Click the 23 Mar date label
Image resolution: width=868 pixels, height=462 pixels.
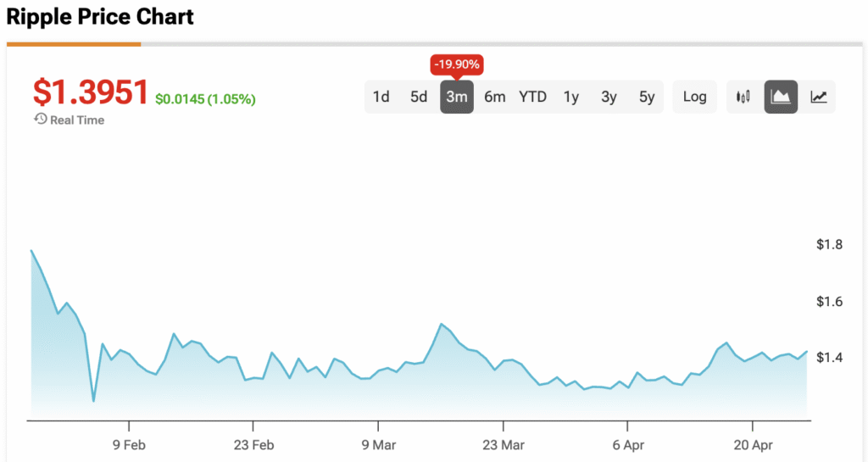503,443
